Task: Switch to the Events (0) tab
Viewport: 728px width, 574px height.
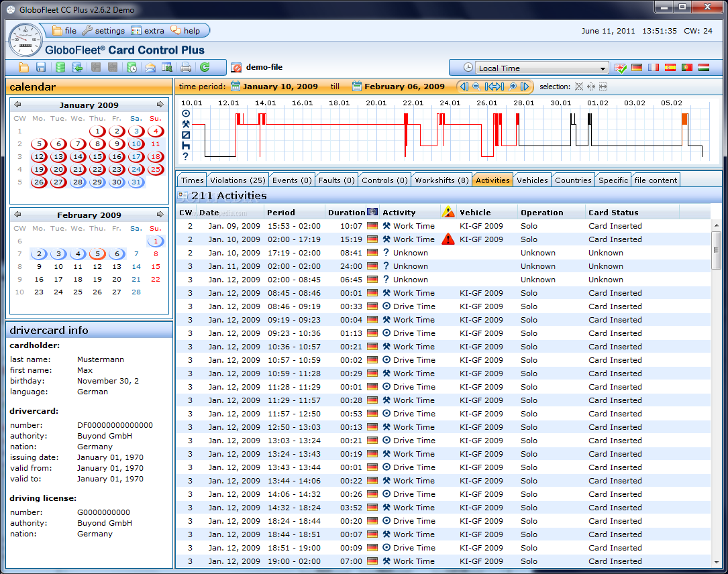Action: (x=292, y=180)
